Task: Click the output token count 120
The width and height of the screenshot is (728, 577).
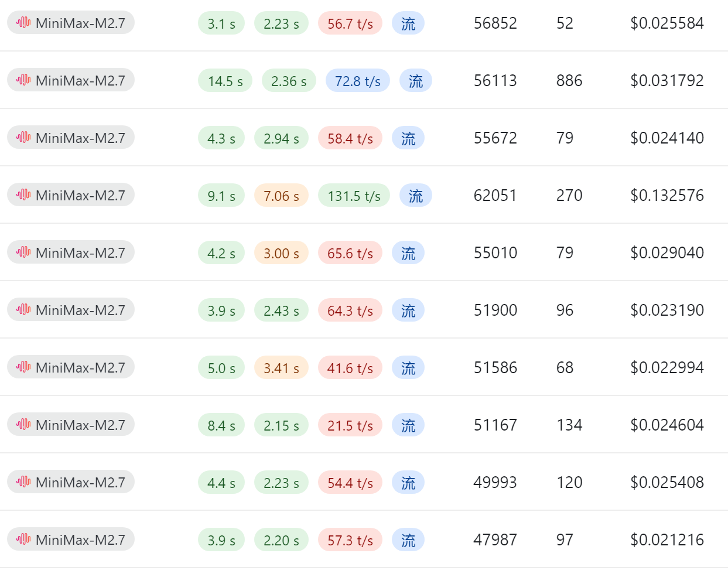Action: [x=569, y=483]
